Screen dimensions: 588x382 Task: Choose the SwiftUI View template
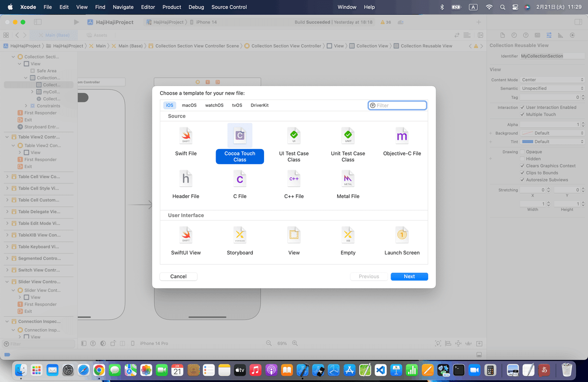(186, 240)
